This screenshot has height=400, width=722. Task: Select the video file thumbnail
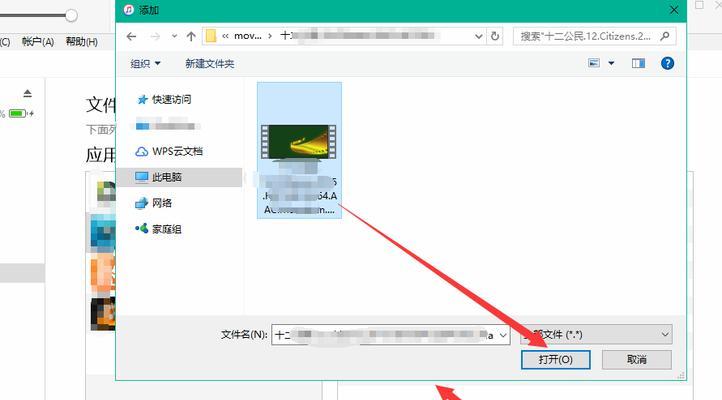(298, 145)
